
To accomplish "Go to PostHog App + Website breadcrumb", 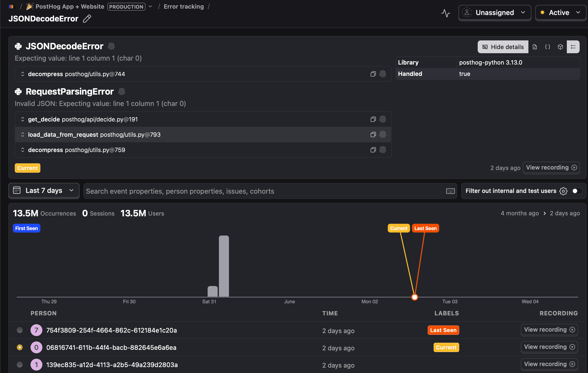I will pos(70,7).
